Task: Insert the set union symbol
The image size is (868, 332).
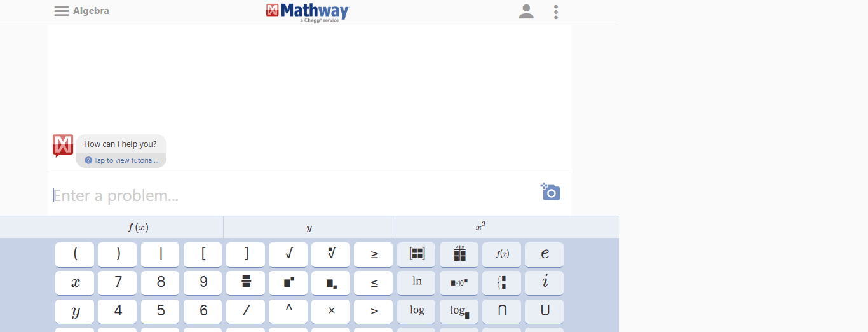Action: (544, 312)
